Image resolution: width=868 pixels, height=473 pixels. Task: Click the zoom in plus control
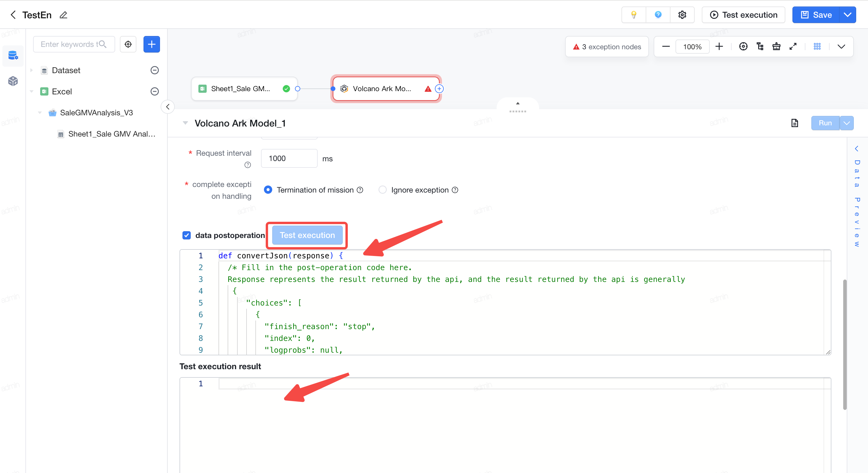tap(719, 47)
